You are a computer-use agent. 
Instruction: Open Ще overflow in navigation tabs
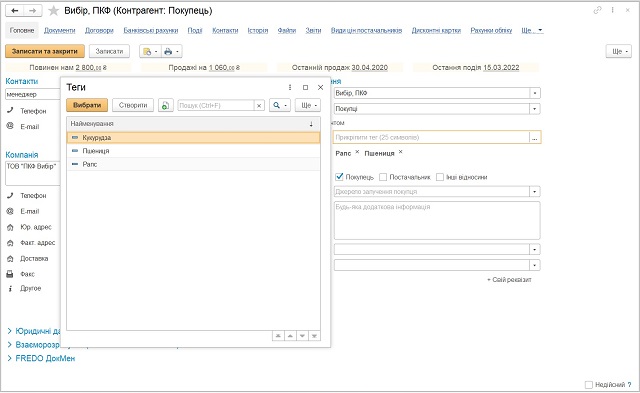point(532,30)
